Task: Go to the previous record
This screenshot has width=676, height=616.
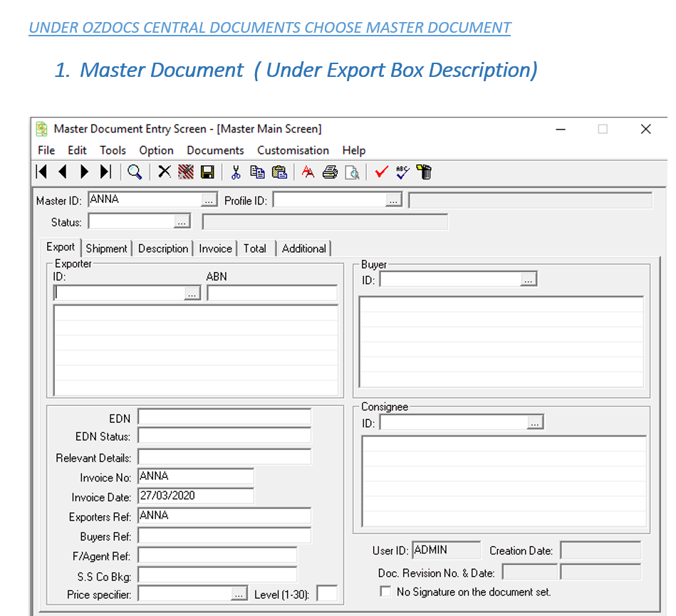Action: click(63, 172)
